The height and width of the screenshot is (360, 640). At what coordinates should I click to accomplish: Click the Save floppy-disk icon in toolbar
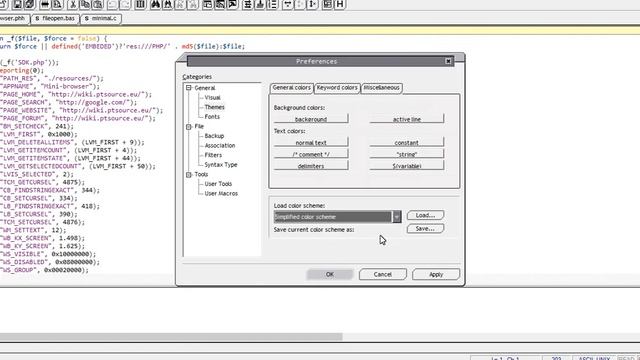point(17,4)
